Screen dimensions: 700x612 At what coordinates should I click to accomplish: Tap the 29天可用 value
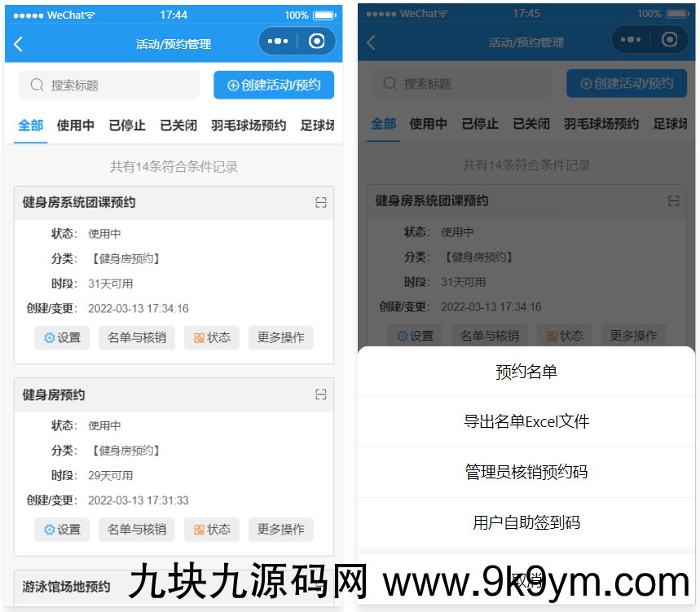110,475
